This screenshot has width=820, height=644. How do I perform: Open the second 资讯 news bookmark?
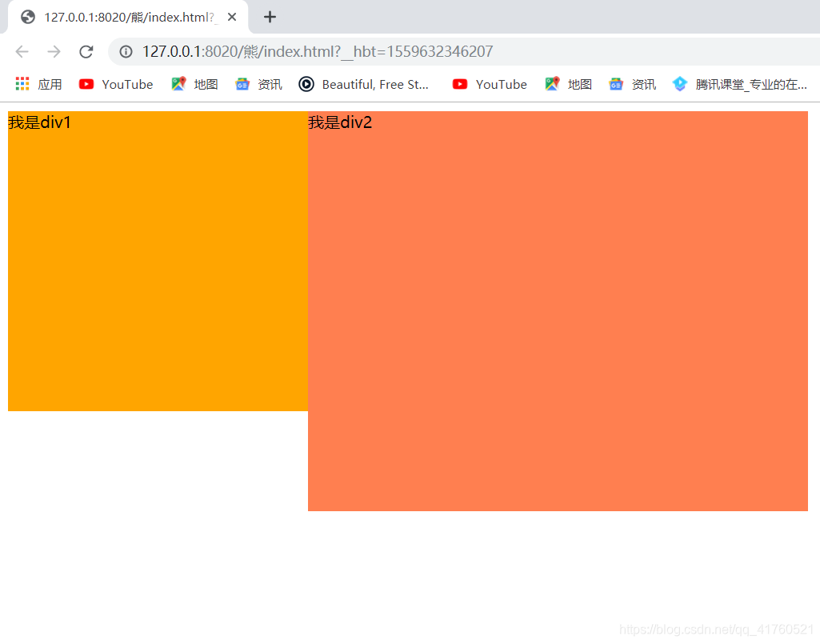coord(633,84)
